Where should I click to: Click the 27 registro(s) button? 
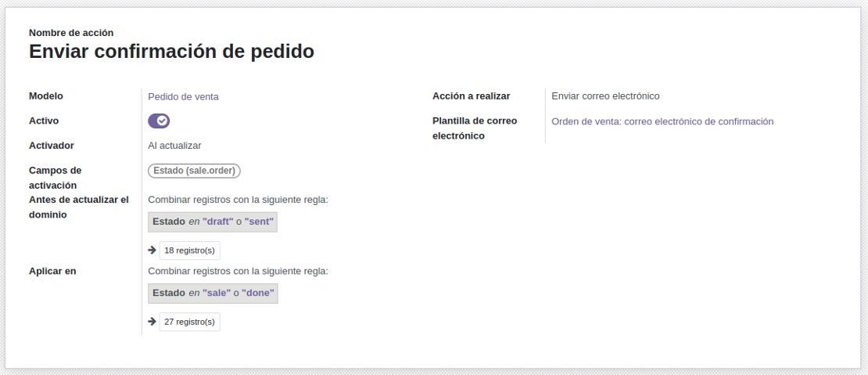tap(189, 321)
